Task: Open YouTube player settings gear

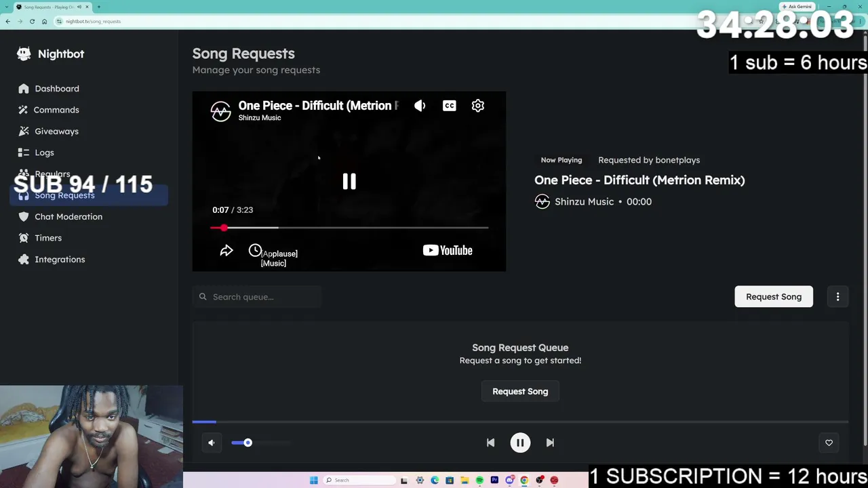Action: click(x=478, y=106)
